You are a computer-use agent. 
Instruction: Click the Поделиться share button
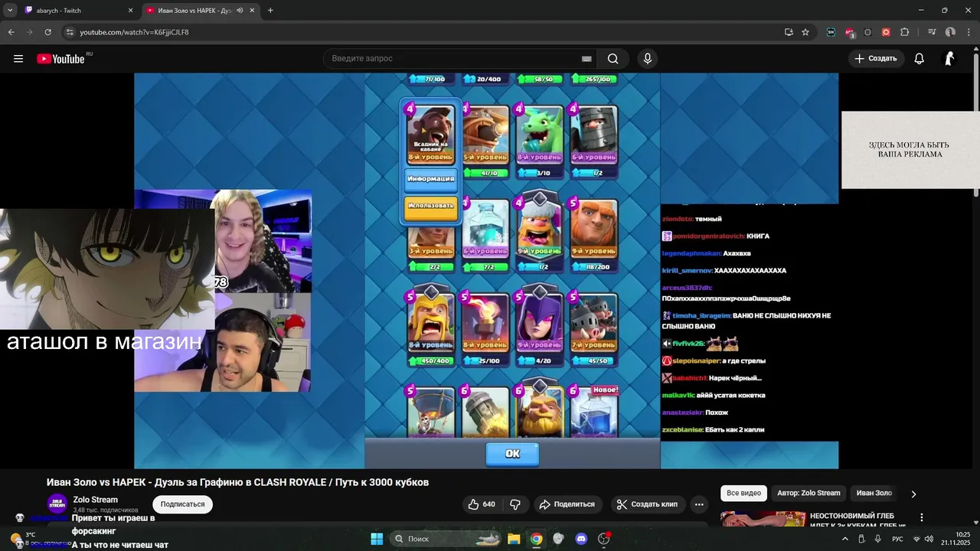(567, 504)
